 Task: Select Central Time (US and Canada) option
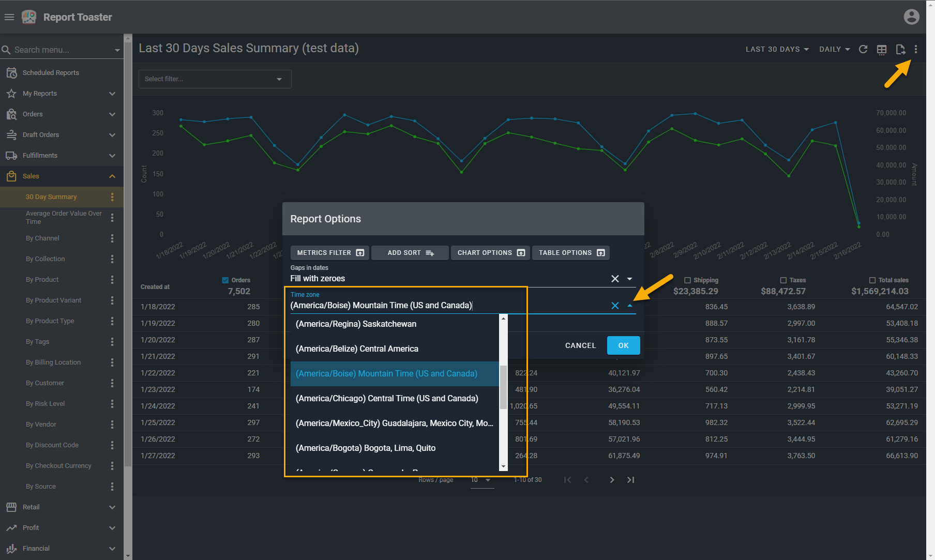coord(387,398)
